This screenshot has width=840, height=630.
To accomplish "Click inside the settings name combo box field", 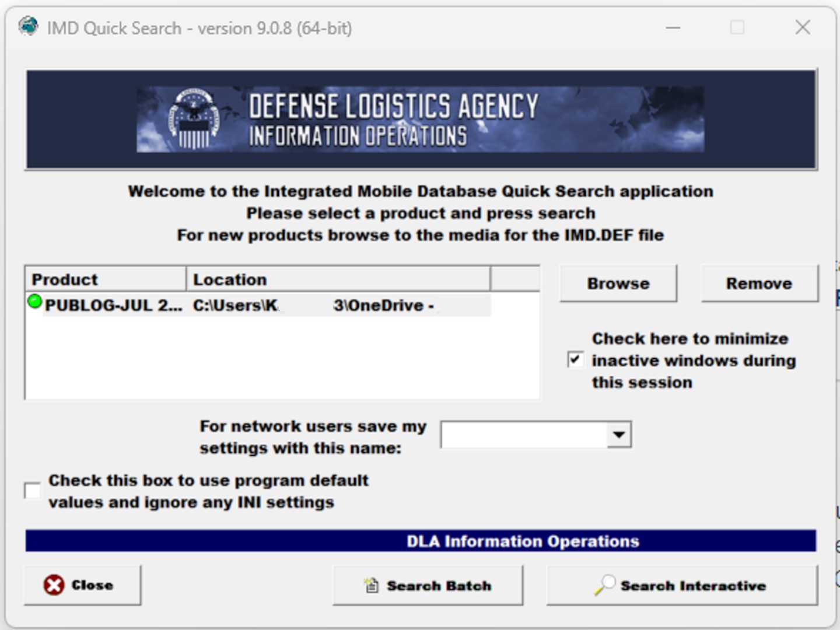I will (524, 435).
